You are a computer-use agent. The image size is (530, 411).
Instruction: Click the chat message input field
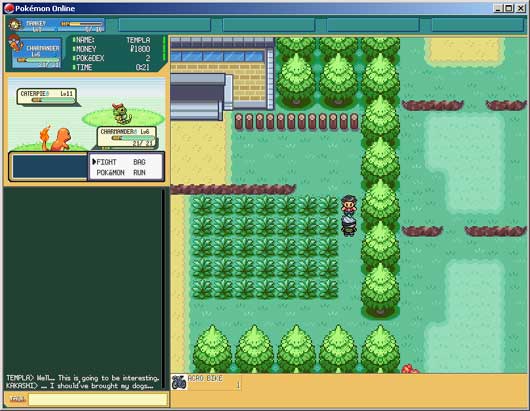pyautogui.click(x=98, y=399)
